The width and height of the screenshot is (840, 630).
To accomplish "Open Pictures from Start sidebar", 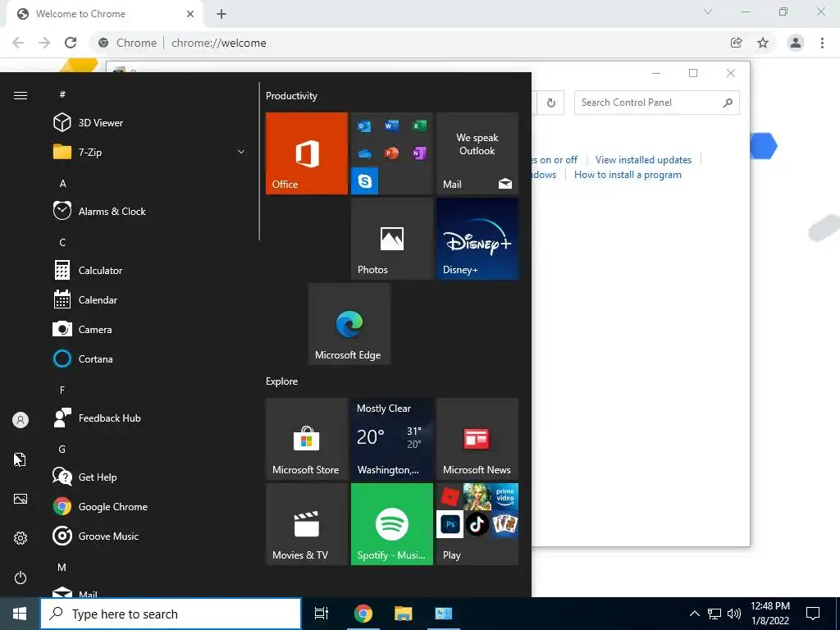I will (x=21, y=499).
